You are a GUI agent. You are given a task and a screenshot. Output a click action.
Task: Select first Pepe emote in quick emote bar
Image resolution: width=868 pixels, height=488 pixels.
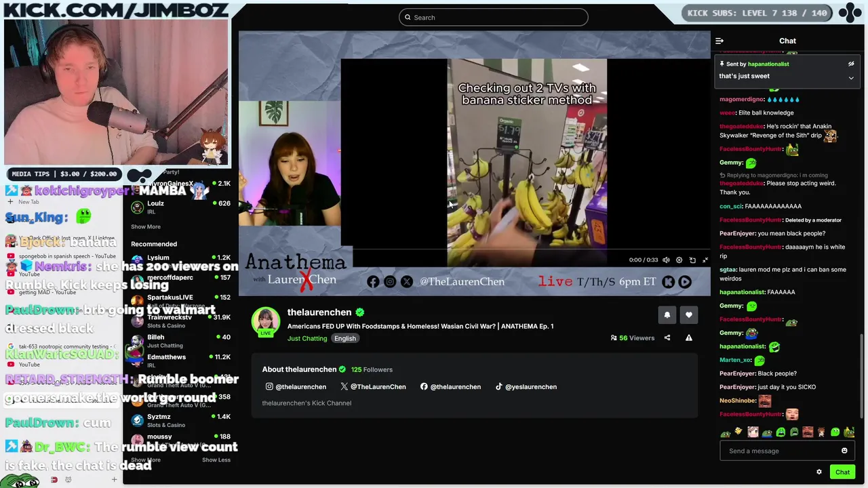click(726, 432)
